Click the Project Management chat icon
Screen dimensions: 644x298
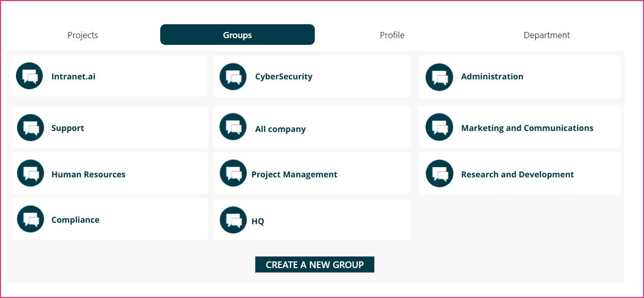tap(233, 173)
